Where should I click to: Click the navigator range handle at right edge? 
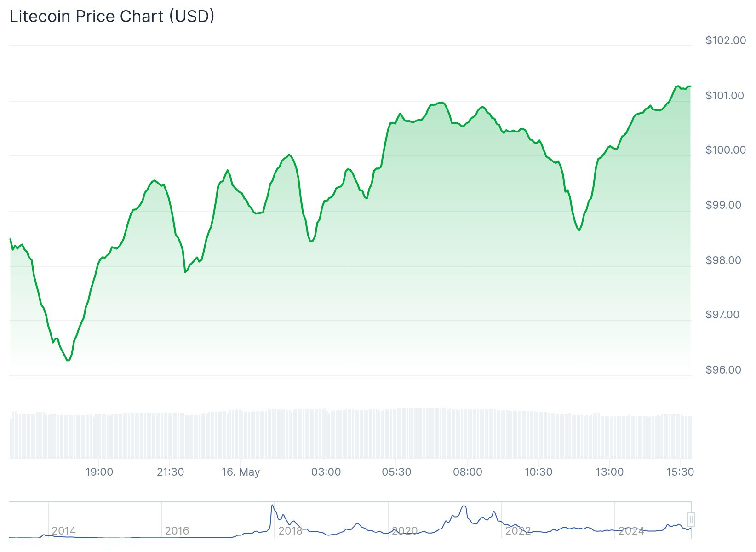point(691,520)
